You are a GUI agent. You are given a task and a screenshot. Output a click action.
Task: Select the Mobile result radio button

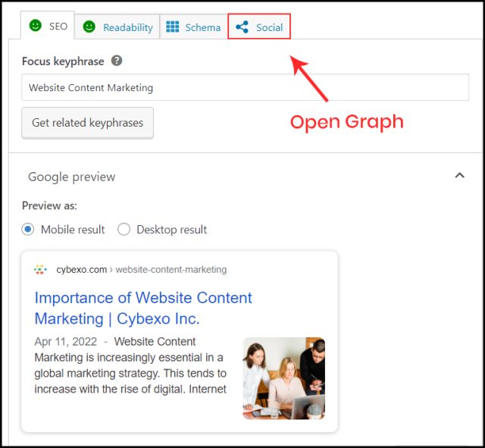click(28, 229)
